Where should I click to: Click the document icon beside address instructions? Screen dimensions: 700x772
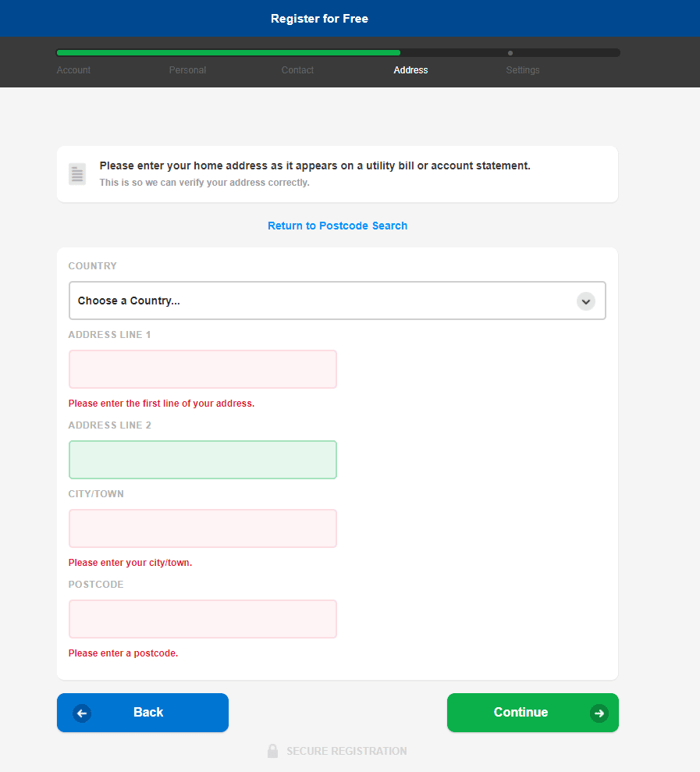coord(77,173)
